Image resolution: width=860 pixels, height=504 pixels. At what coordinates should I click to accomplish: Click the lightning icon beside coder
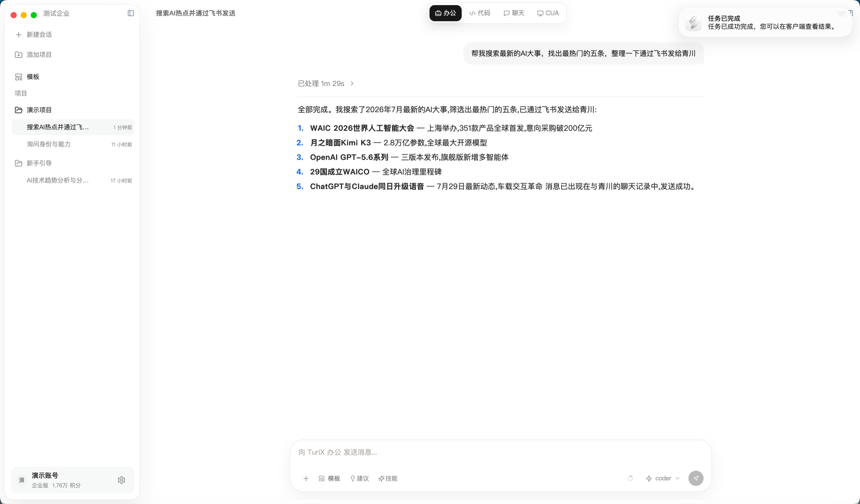(649, 478)
